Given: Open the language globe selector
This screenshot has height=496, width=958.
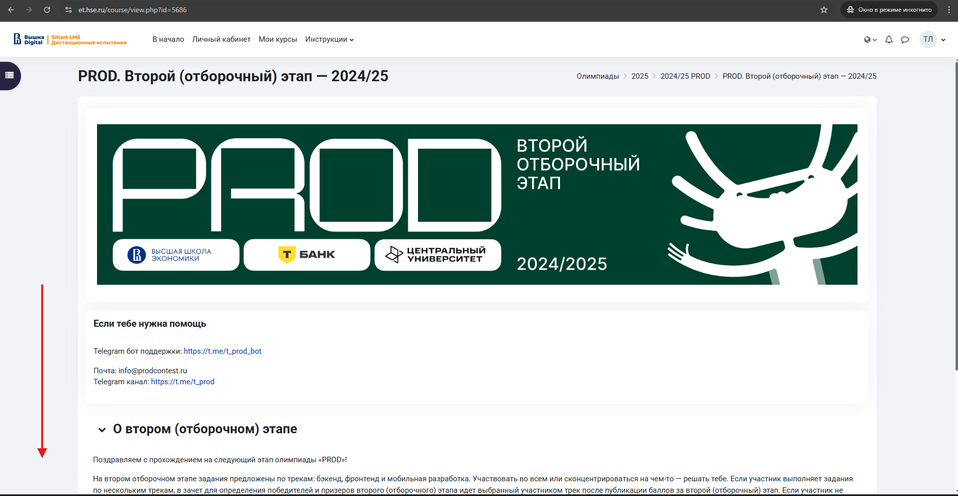Looking at the screenshot, I should pyautogui.click(x=870, y=40).
